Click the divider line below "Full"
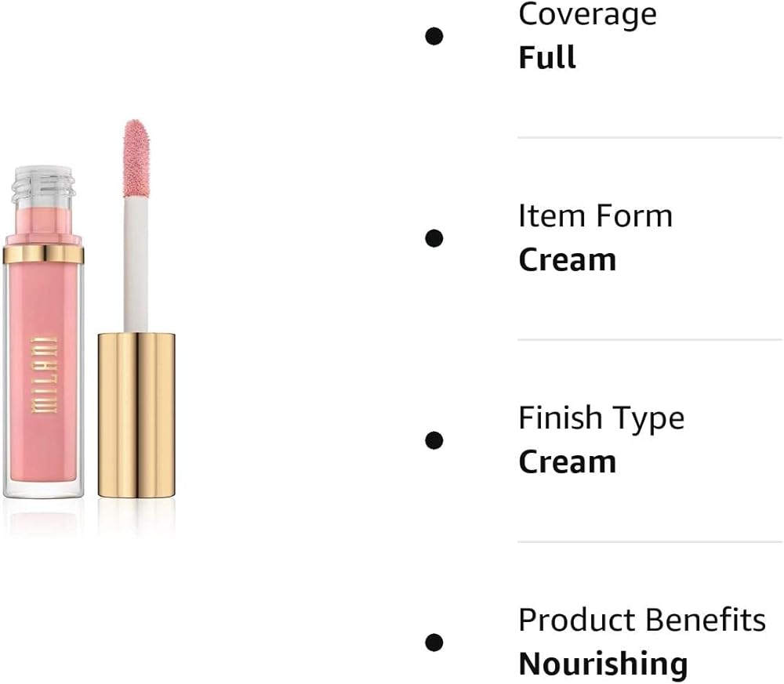784x684 pixels. coord(649,138)
